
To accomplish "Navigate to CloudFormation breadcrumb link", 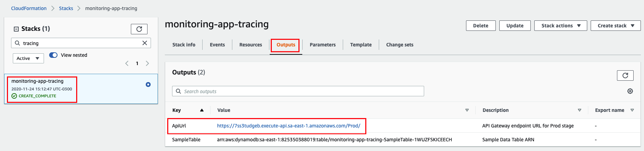I will pyautogui.click(x=29, y=8).
